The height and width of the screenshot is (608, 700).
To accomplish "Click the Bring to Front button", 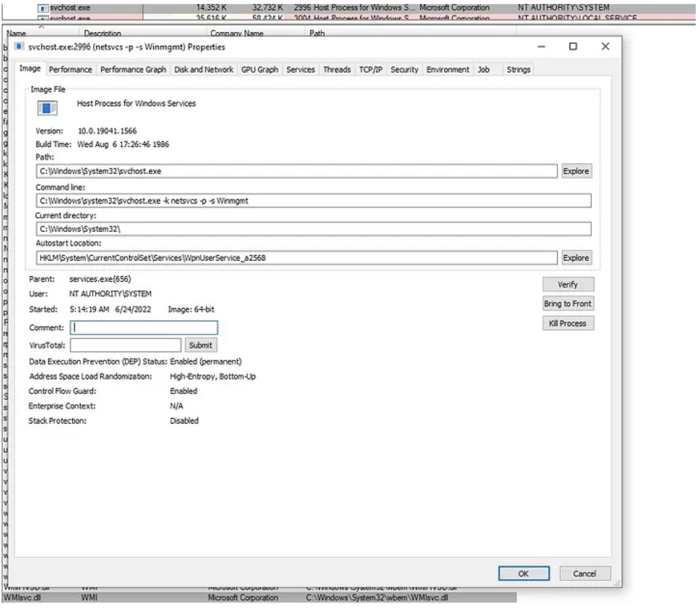I will click(x=568, y=304).
